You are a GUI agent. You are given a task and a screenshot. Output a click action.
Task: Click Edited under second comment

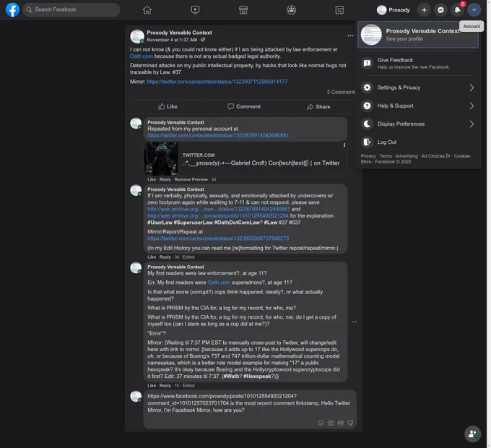188,257
